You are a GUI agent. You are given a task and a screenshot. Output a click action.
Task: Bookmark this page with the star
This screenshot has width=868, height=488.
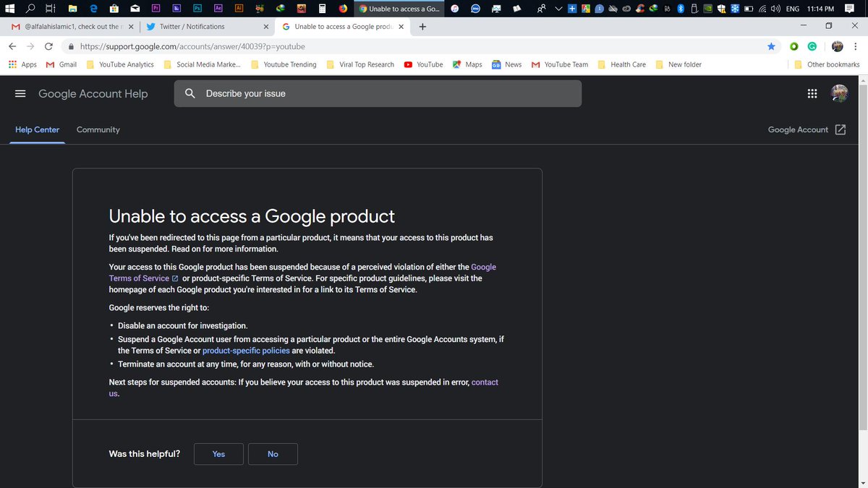[x=771, y=46]
